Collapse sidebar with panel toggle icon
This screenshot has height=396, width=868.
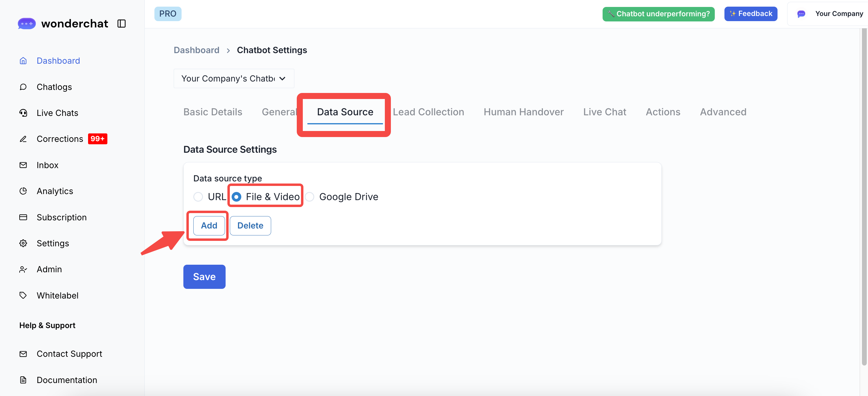tap(121, 24)
